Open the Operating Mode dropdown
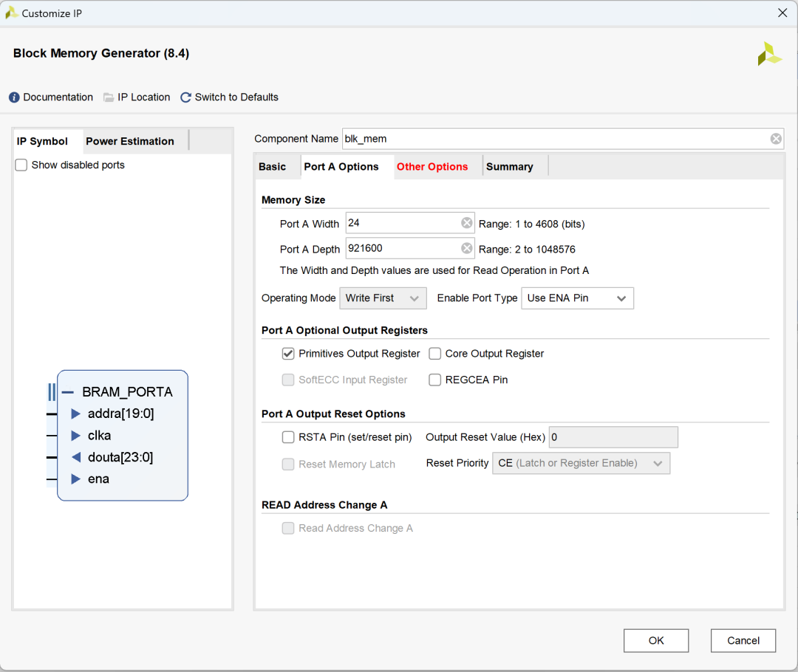Viewport: 798px width, 672px height. (x=383, y=298)
